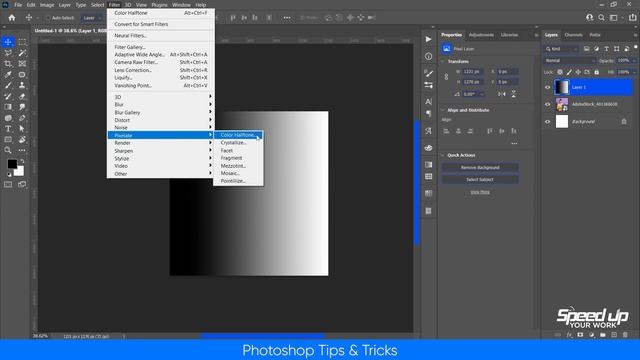Viewport: 640px width, 360px height.
Task: Click the delete layer trash icon
Action: (625, 335)
